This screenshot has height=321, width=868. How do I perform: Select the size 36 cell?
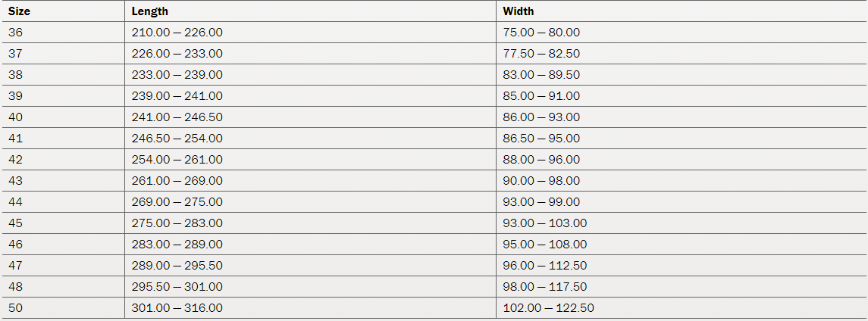[x=16, y=33]
